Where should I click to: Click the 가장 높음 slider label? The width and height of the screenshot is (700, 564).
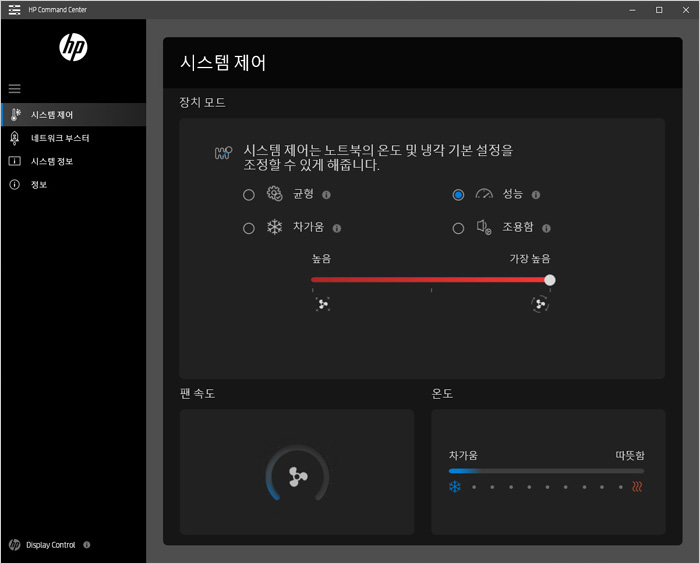530,259
